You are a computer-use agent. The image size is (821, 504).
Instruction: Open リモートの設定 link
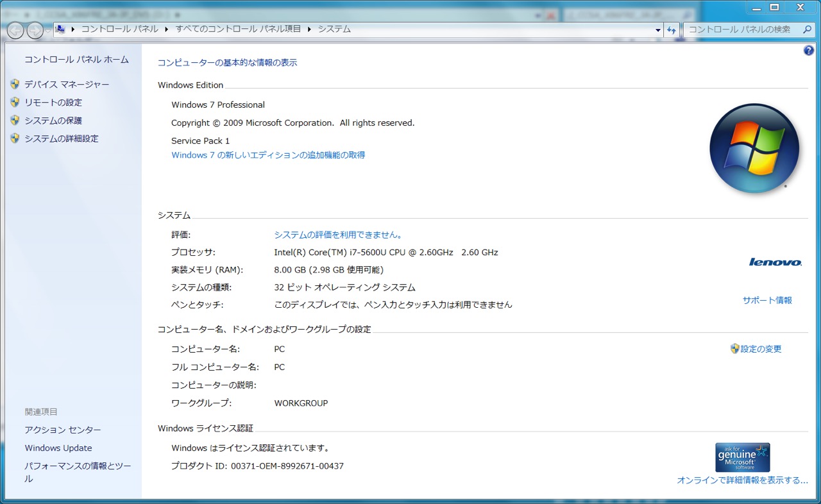[53, 103]
